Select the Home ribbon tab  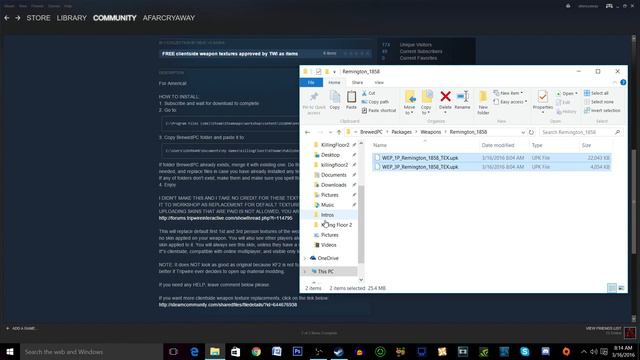(334, 82)
